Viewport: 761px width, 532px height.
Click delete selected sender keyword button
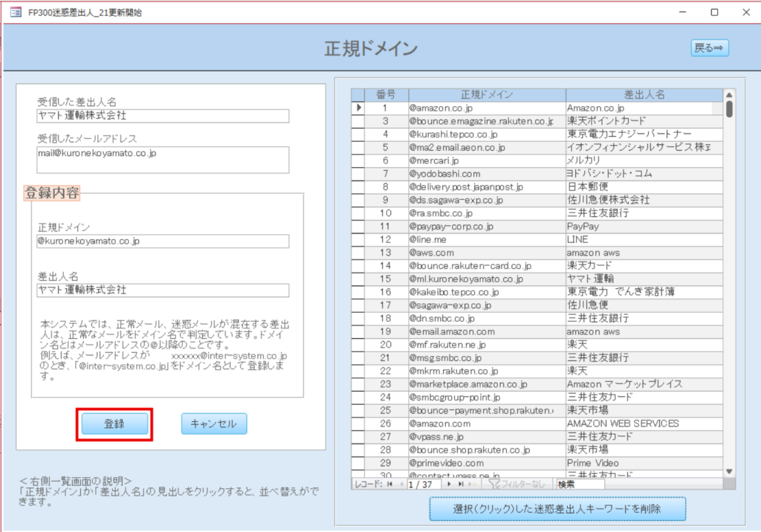coord(557,509)
